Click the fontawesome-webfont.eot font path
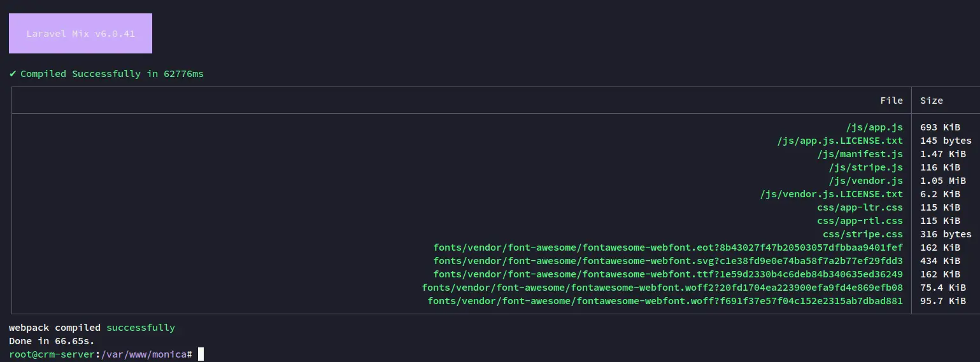 [x=668, y=247]
